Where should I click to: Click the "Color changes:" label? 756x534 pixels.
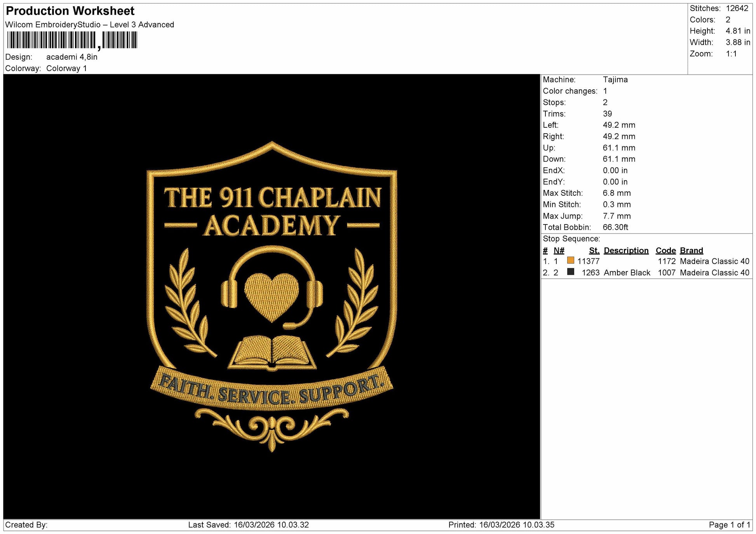(570, 91)
